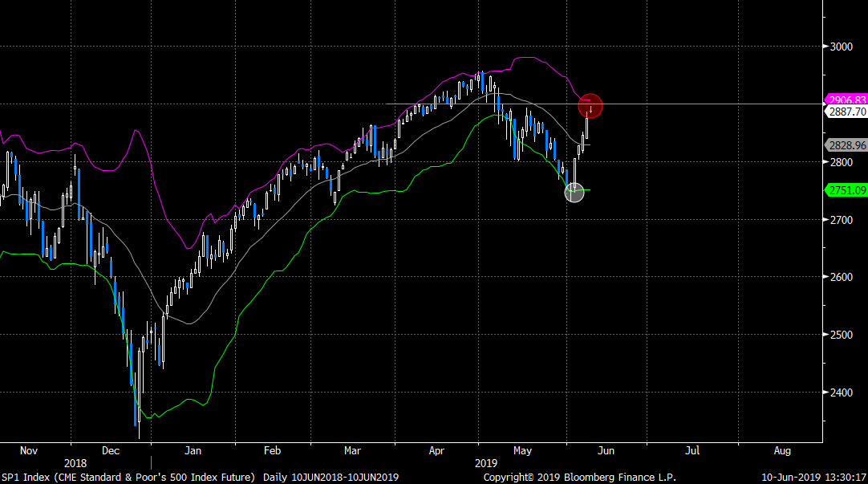The width and height of the screenshot is (868, 484).
Task: Click the gray 2828.96 moving average label
Action: coord(846,145)
